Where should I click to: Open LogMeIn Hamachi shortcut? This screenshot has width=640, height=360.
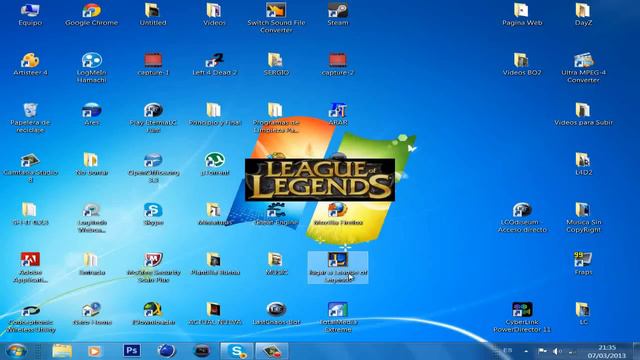pos(91,68)
